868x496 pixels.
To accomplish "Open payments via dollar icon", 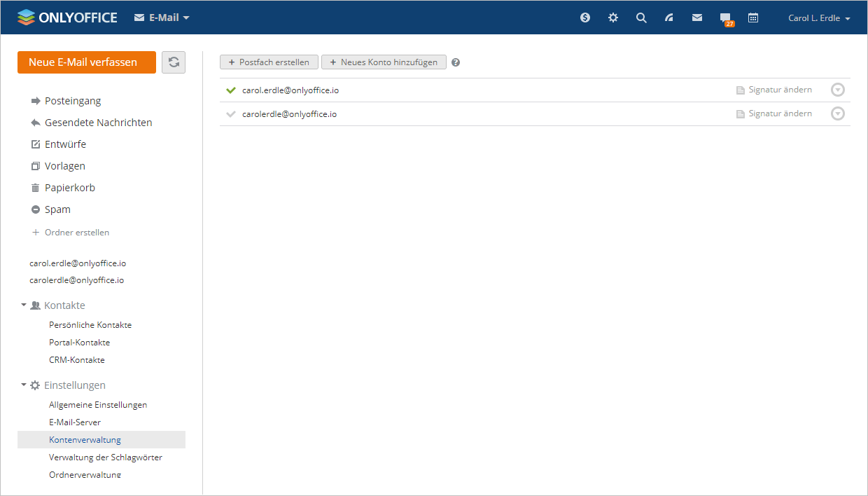I will point(585,18).
